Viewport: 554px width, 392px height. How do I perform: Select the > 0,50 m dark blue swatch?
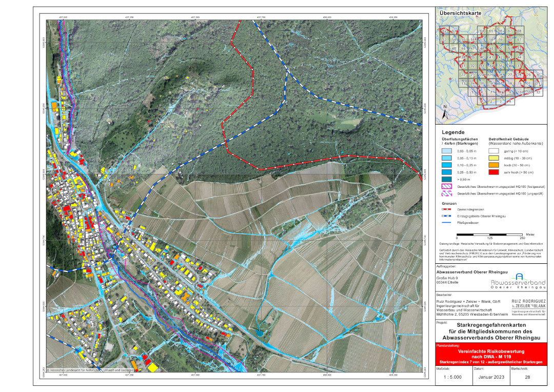coord(448,180)
